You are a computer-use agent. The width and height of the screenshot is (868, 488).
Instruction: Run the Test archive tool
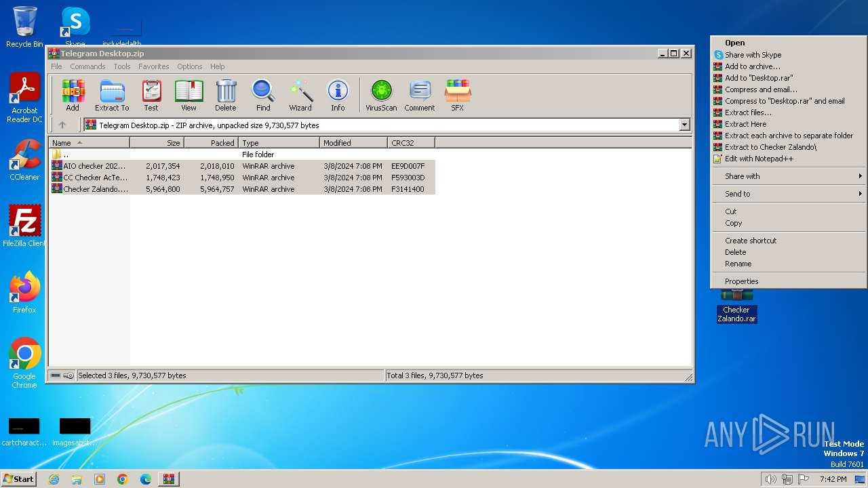pos(151,96)
